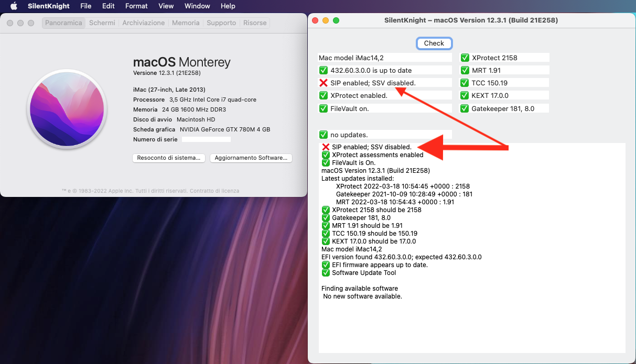The width and height of the screenshot is (636, 364).
Task: Click checkmark beside Software Update Tool line
Action: [x=326, y=273]
